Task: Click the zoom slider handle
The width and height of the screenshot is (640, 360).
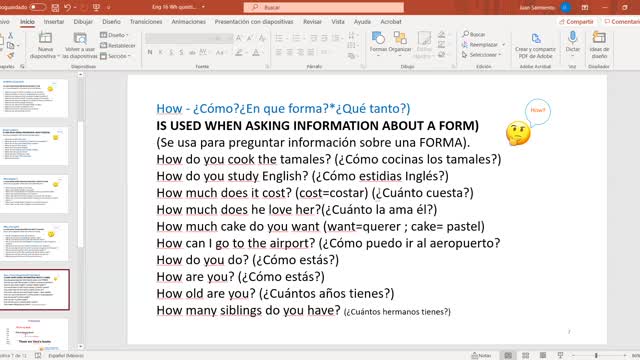Action: pyautogui.click(x=596, y=356)
